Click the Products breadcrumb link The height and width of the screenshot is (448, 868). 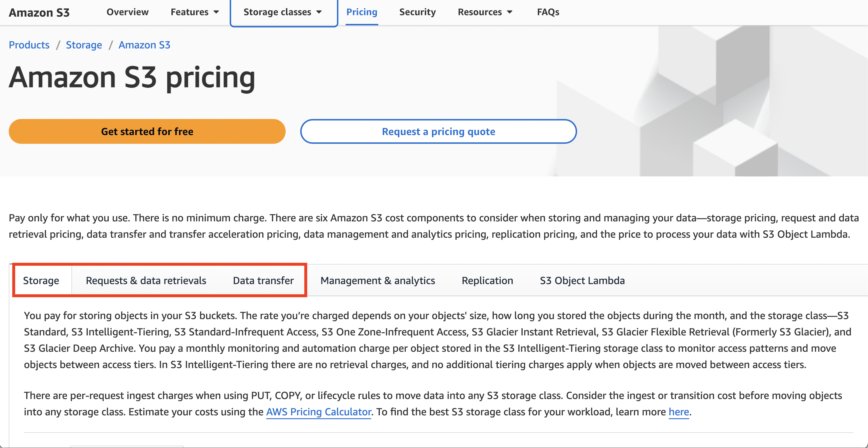[x=29, y=45]
